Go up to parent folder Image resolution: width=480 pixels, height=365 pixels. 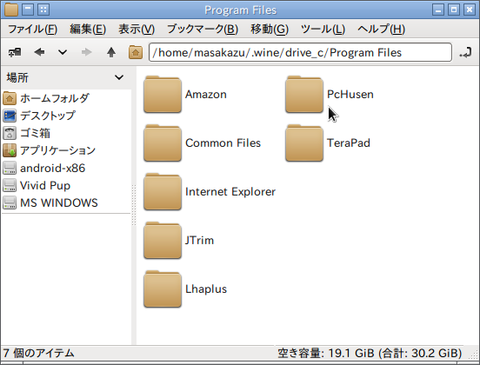pos(111,52)
